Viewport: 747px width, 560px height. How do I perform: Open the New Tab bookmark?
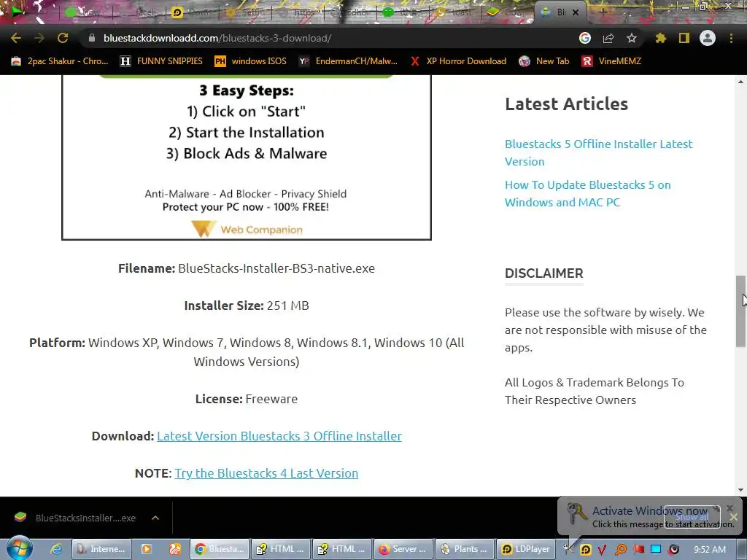[x=544, y=61]
